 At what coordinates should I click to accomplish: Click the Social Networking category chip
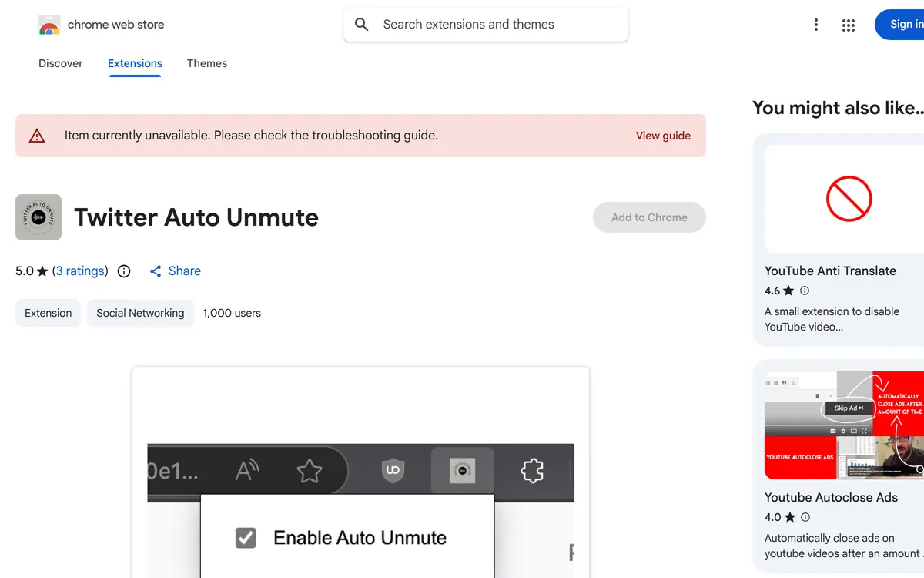(140, 313)
